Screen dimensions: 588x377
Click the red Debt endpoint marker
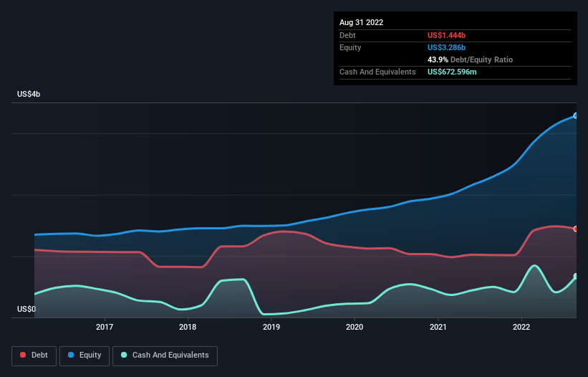point(576,229)
